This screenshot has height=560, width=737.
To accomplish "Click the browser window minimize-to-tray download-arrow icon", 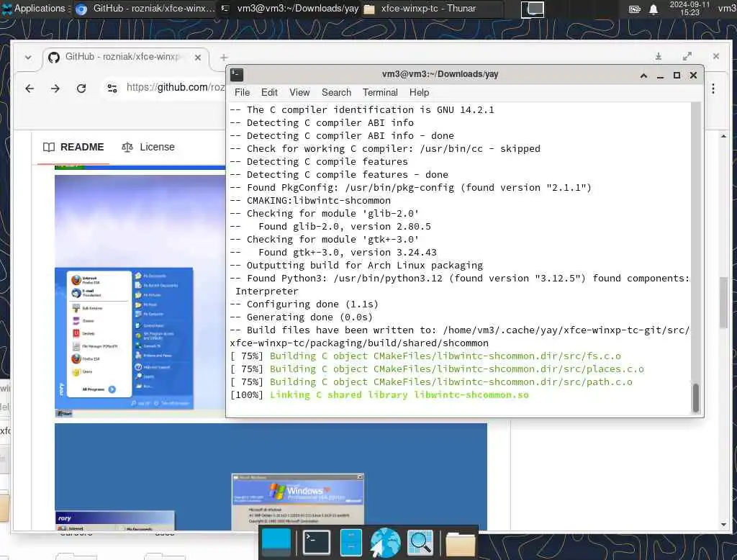I will (x=659, y=56).
